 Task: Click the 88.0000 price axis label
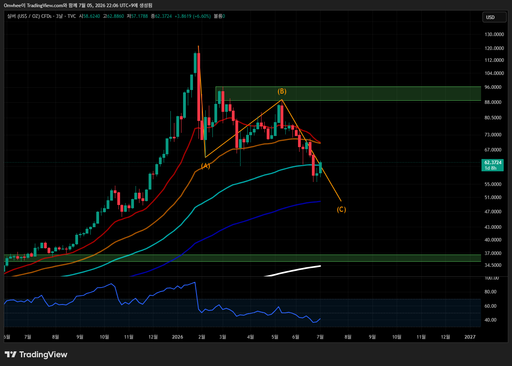click(493, 102)
